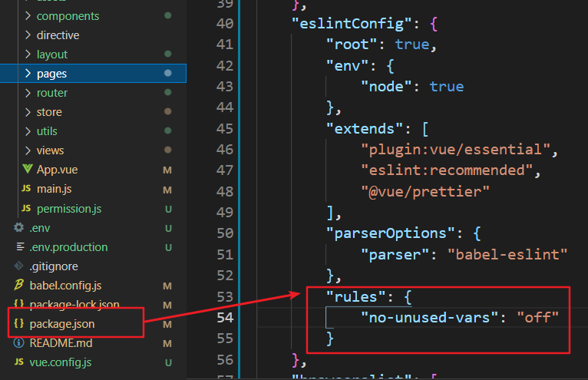
Task: Place cursor on "root" key
Action: pos(352,45)
